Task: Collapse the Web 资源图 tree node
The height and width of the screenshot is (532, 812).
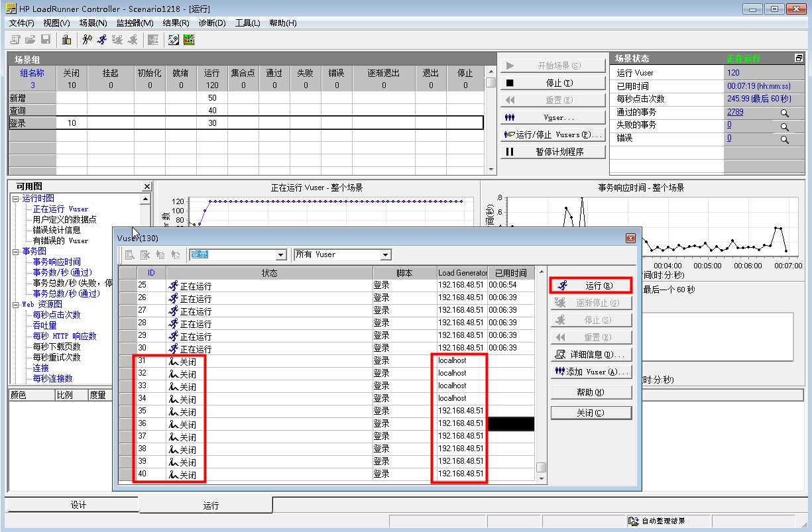Action: (16, 304)
